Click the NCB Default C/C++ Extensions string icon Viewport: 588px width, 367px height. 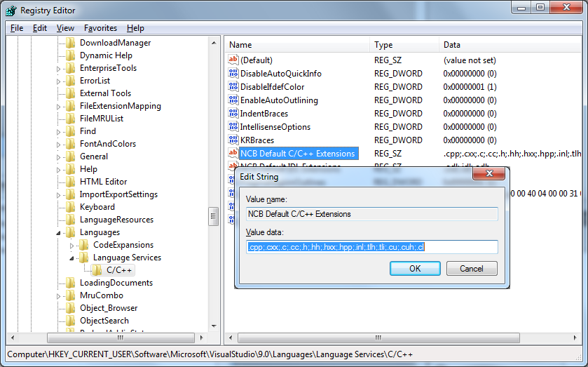(x=233, y=153)
